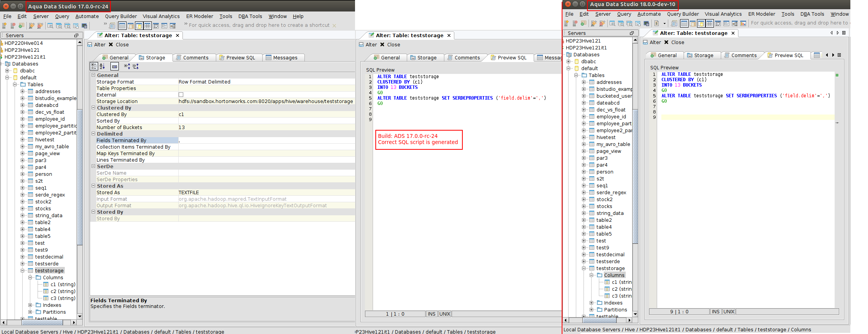Dismiss the quick access shortcut hint bar
Viewport: 868px width, 334px height.
click(x=334, y=26)
